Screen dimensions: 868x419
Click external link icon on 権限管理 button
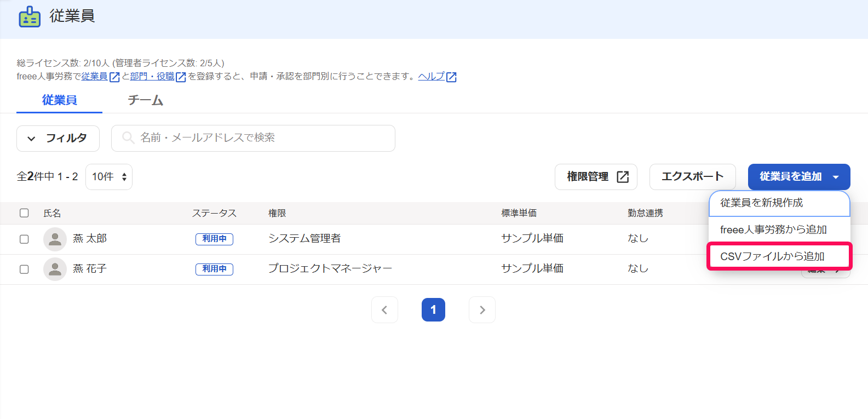pyautogui.click(x=623, y=177)
